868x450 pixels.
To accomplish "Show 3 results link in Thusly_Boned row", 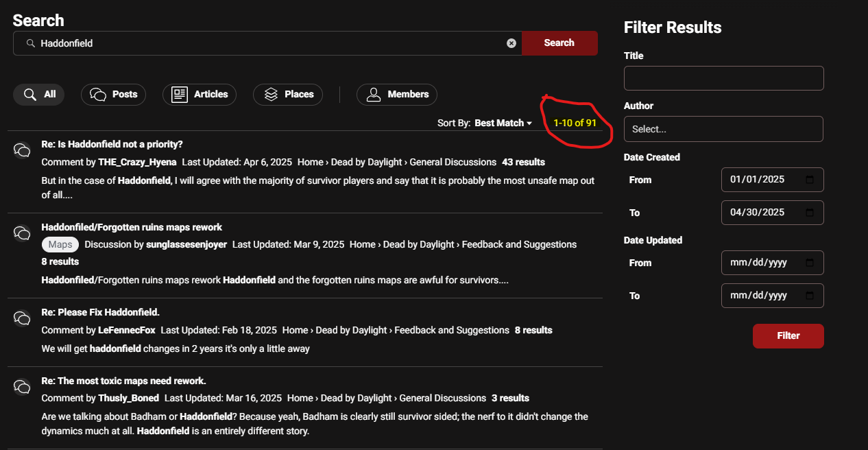I will 510,398.
